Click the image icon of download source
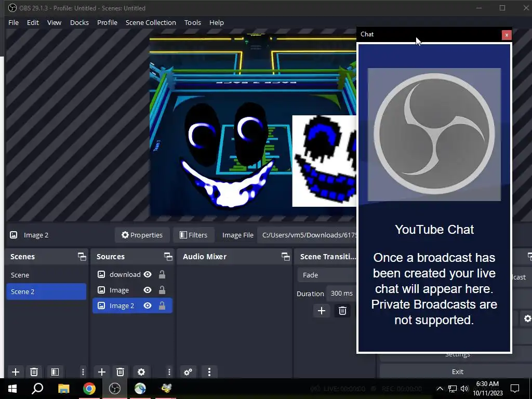This screenshot has width=532, height=399. tap(101, 274)
